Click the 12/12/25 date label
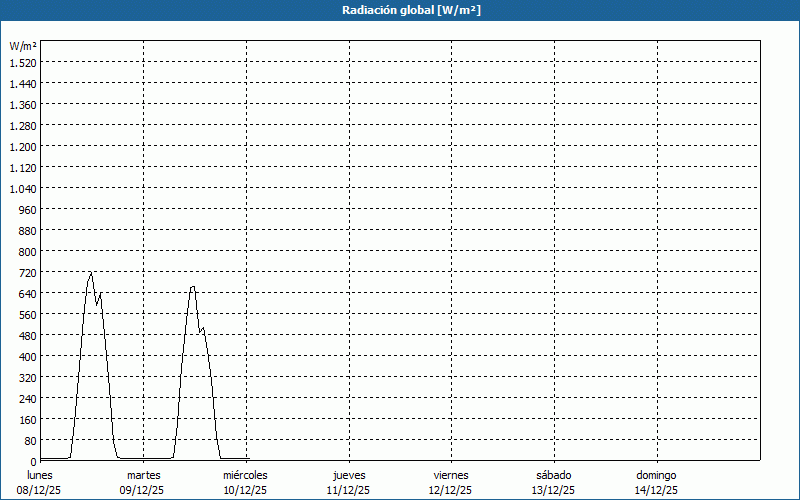This screenshot has height=500, width=800. 451,490
